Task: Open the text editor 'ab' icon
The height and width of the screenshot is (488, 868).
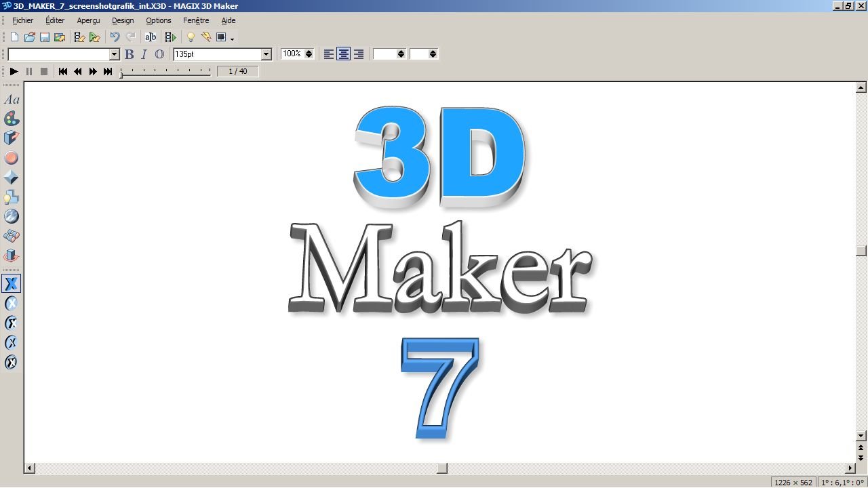Action: (151, 37)
